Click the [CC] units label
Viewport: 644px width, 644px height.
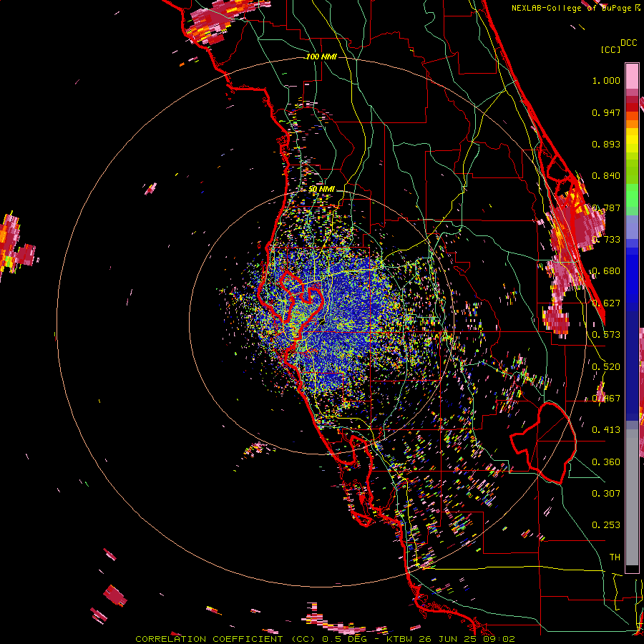[x=610, y=49]
